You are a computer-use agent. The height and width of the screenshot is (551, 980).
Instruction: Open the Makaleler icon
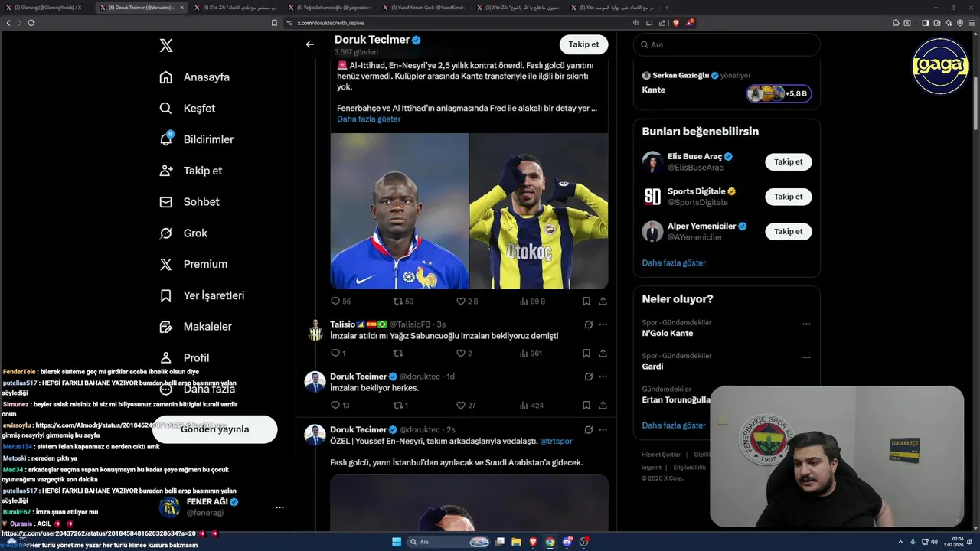tap(165, 327)
